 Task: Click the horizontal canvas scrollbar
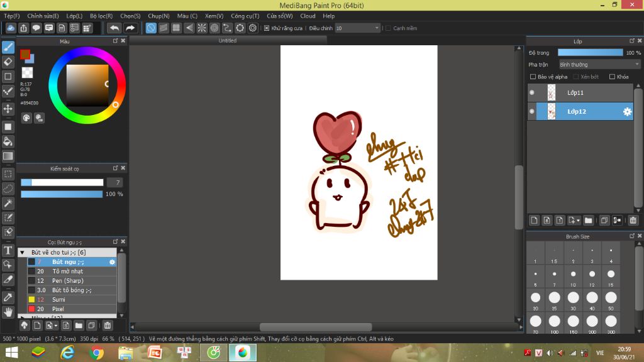[316, 327]
